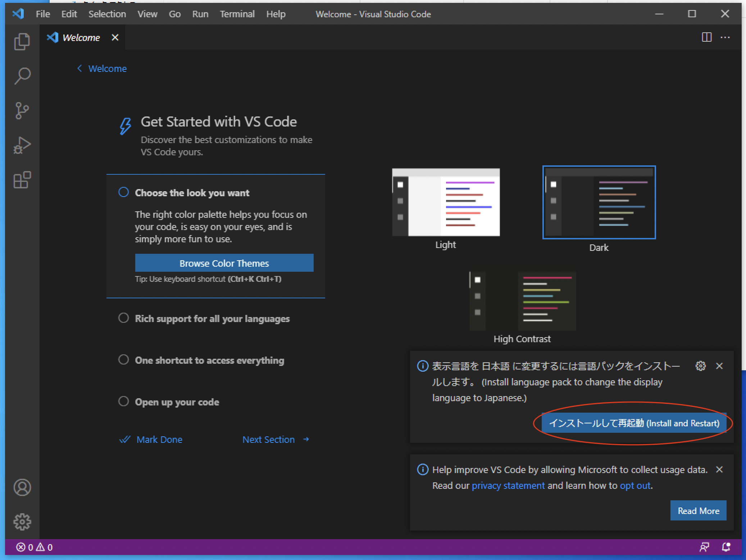Open the Edit menu
This screenshot has width=746, height=560.
point(69,14)
